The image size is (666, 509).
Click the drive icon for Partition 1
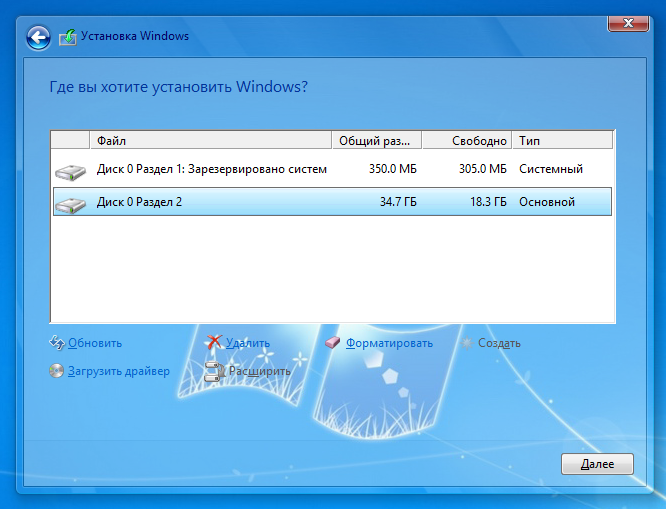click(71, 170)
